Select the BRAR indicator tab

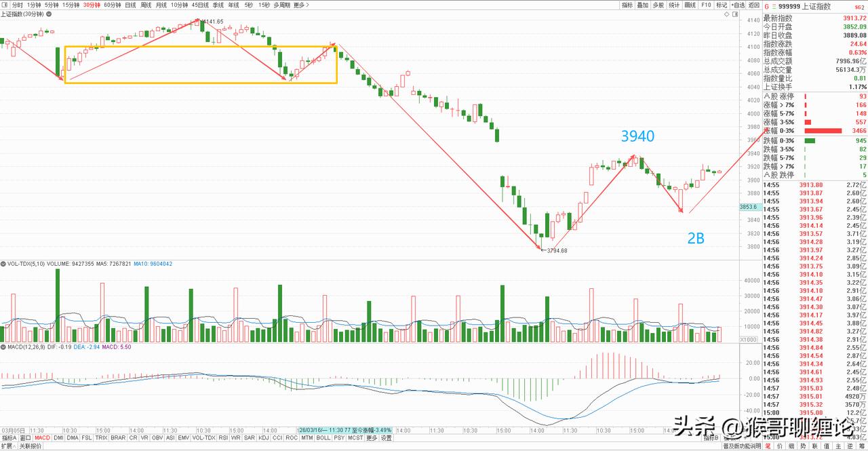[x=119, y=438]
